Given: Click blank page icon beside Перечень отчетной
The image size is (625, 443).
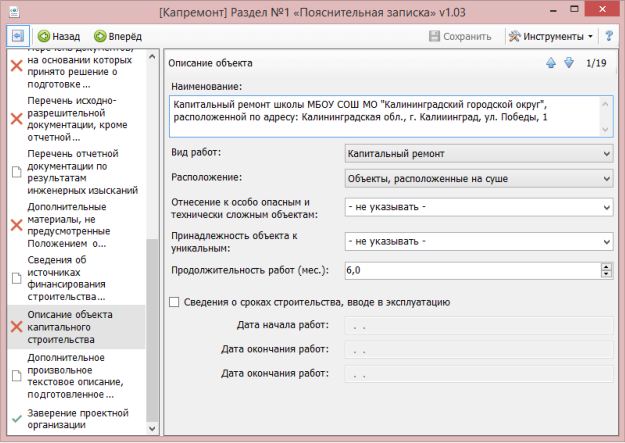Looking at the screenshot, I should coord(16,172).
